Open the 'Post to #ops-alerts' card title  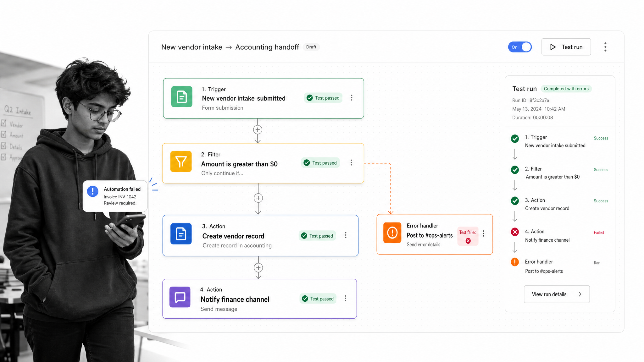[430, 235]
